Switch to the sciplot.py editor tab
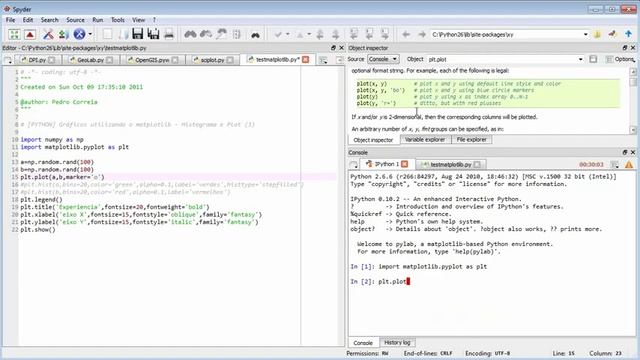Viewport: 640px width, 360px height. [x=213, y=60]
